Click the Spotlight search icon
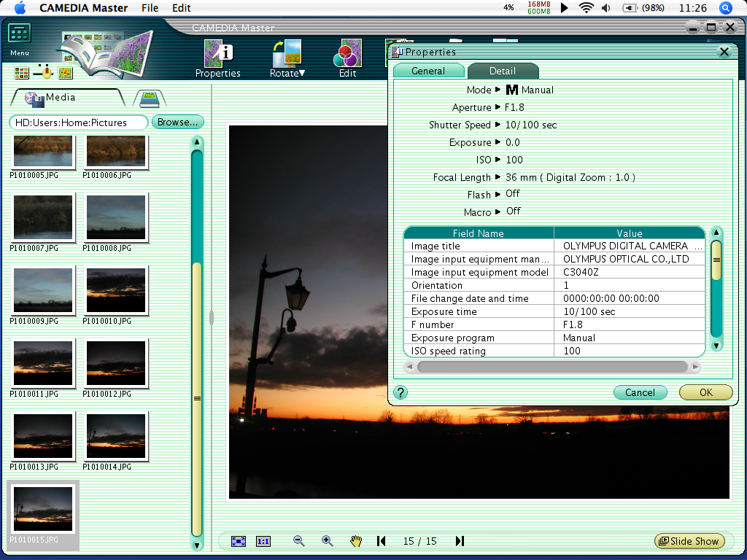Screen dimensions: 747x560 click(x=725, y=8)
